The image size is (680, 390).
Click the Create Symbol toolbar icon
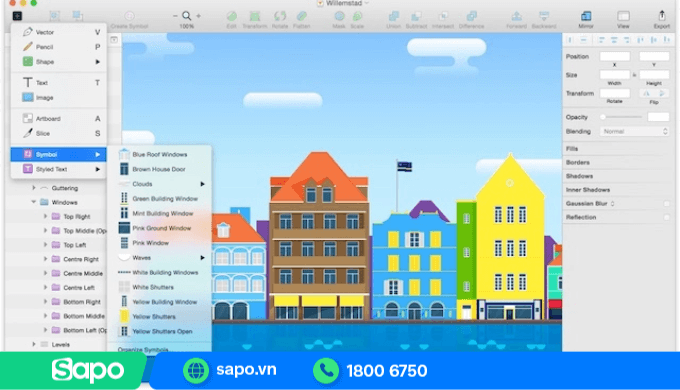point(129,16)
